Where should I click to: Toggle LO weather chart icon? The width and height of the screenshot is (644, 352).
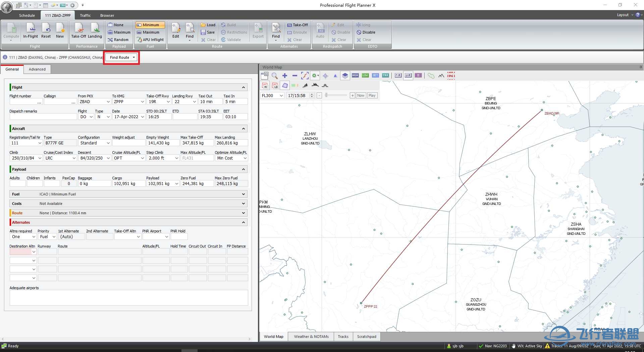click(275, 85)
